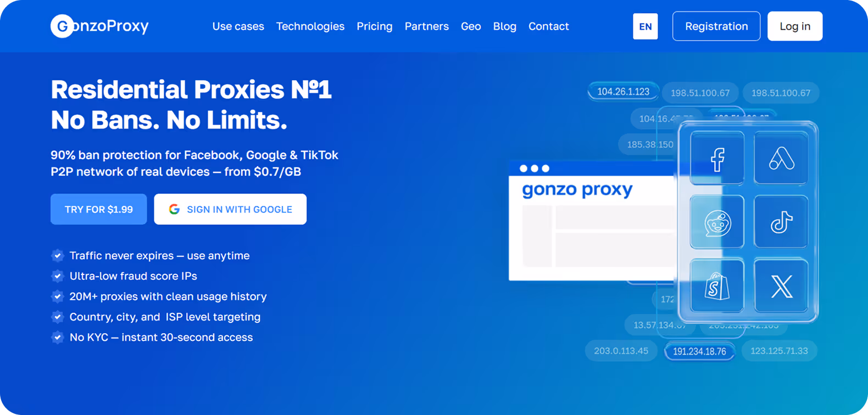
Task: Click 'Country, city, and ISP level targeting'
Action: [165, 317]
